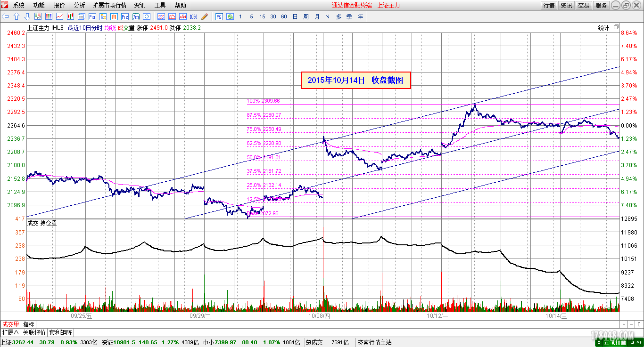Image resolution: width=644 pixels, height=347 pixels.
Task: Click the F10 company info icon
Action: click(x=92, y=16)
